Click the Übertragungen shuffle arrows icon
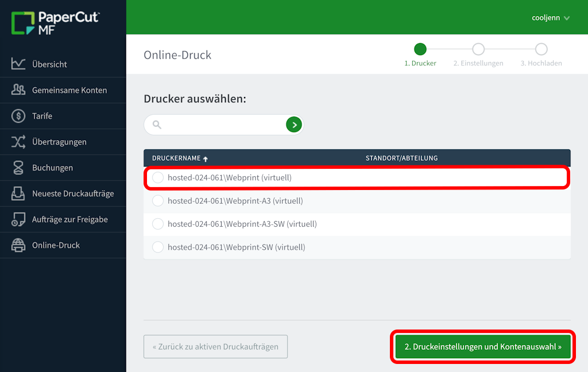 [18, 142]
